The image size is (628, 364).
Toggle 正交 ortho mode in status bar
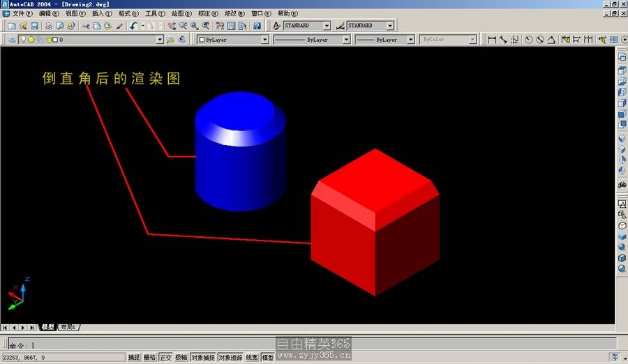coord(165,358)
